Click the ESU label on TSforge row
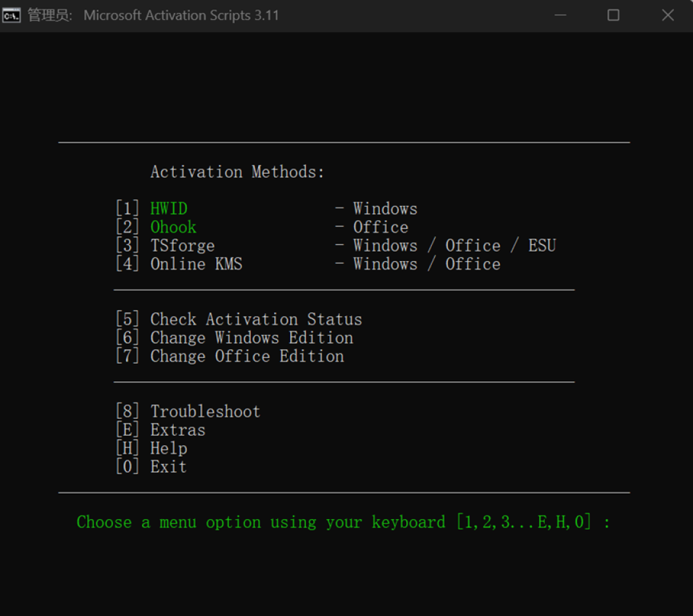Screen dimensions: 693x616 (542, 246)
